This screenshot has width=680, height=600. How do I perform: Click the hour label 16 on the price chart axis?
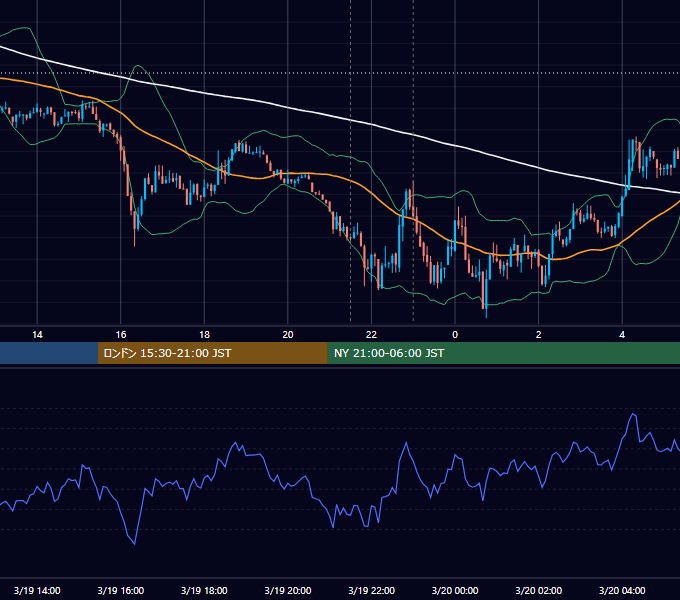click(121, 335)
